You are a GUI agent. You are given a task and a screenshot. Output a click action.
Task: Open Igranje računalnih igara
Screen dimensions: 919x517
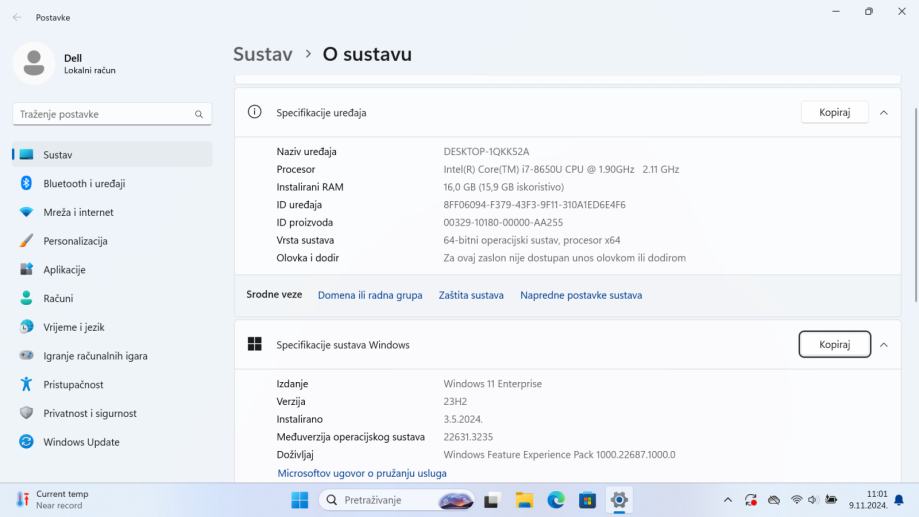(112, 356)
